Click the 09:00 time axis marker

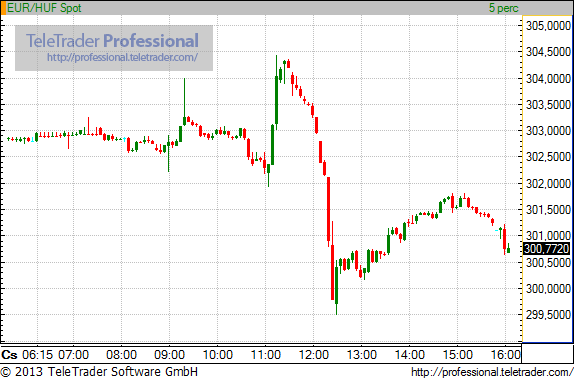point(169,355)
